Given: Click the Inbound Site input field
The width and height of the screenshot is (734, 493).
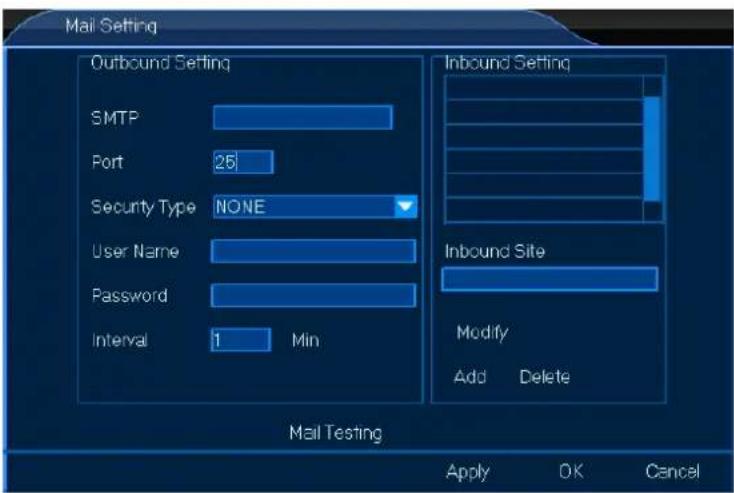Looking at the screenshot, I should (x=550, y=280).
